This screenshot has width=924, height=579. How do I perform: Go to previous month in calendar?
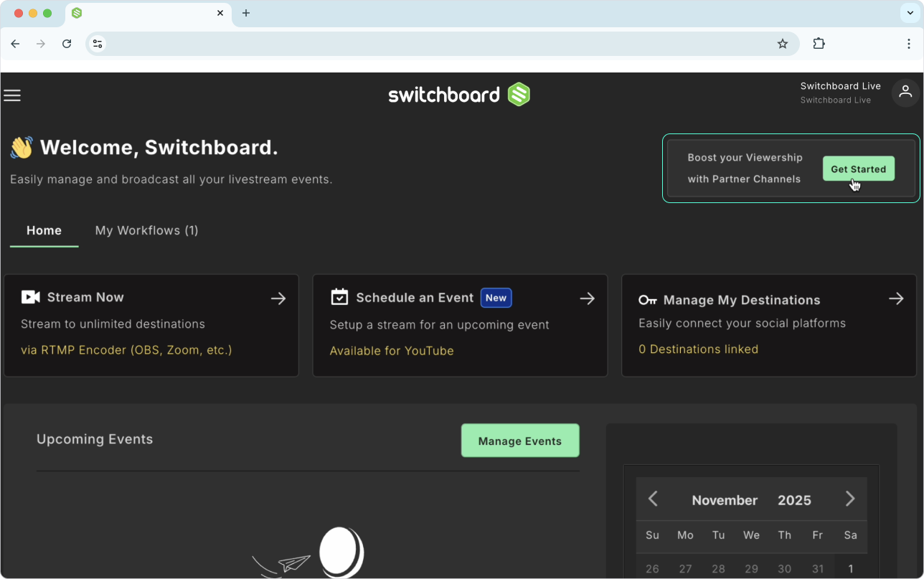pos(653,499)
